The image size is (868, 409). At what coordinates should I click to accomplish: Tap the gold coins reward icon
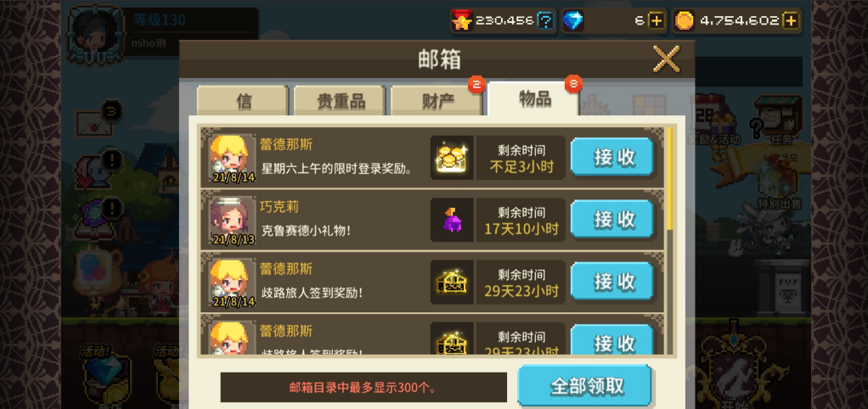pyautogui.click(x=452, y=158)
